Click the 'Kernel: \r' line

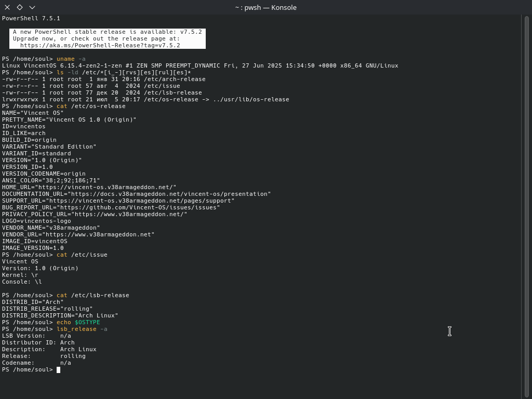pyautogui.click(x=20, y=275)
